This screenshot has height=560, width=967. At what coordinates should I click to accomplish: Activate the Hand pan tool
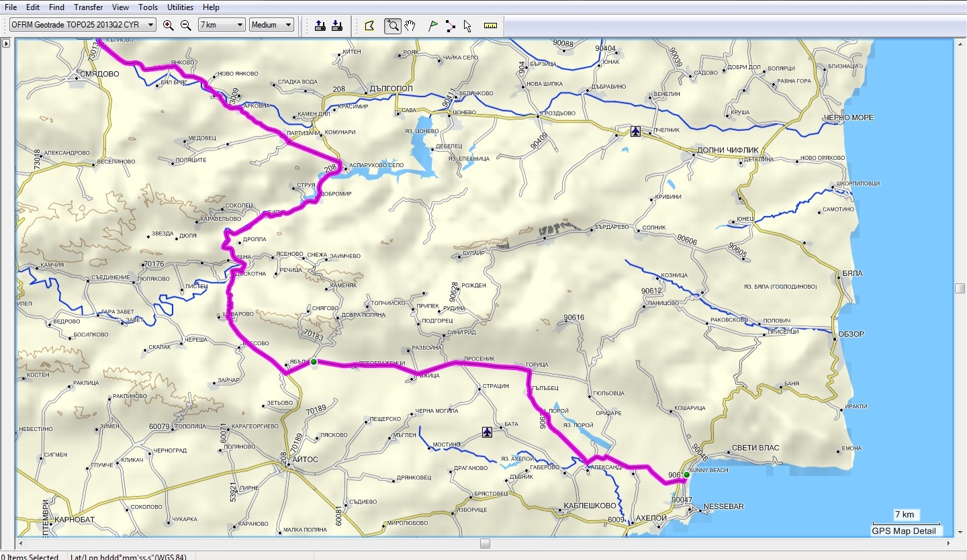click(410, 26)
